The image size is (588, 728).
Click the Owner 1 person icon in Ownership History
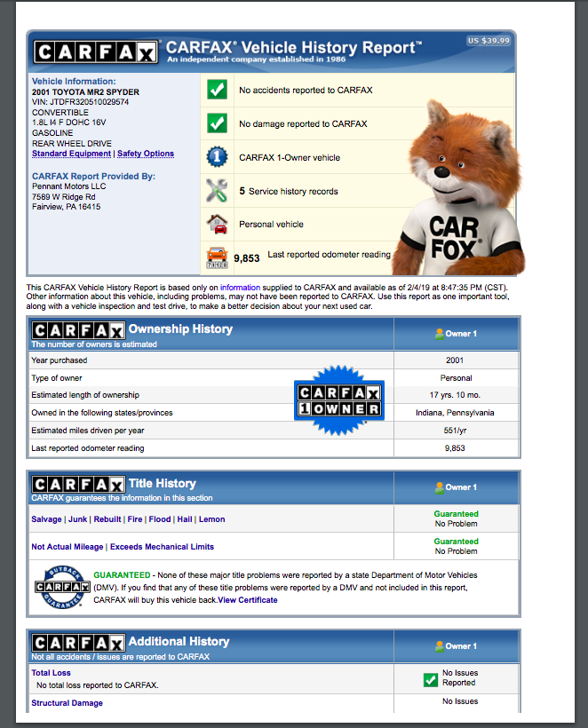pyautogui.click(x=439, y=334)
